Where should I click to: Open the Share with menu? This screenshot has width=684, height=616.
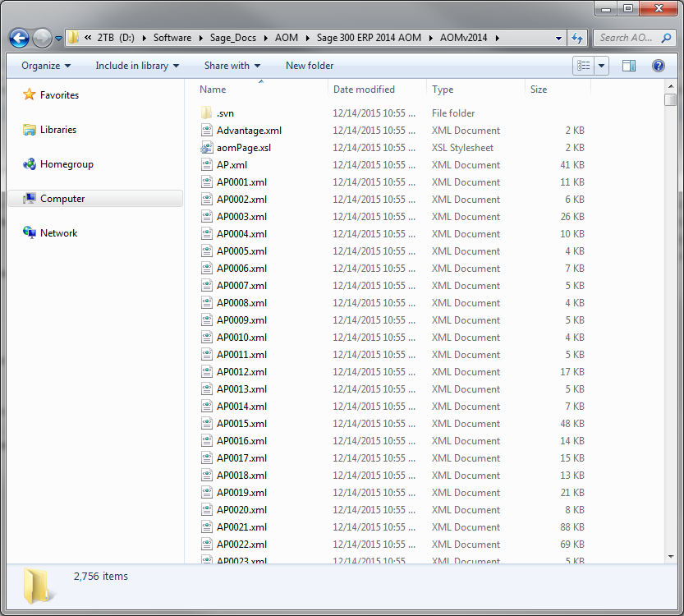point(232,66)
